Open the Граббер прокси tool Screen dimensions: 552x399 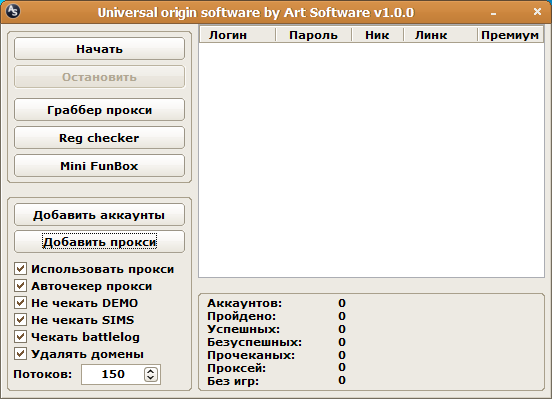click(x=99, y=110)
